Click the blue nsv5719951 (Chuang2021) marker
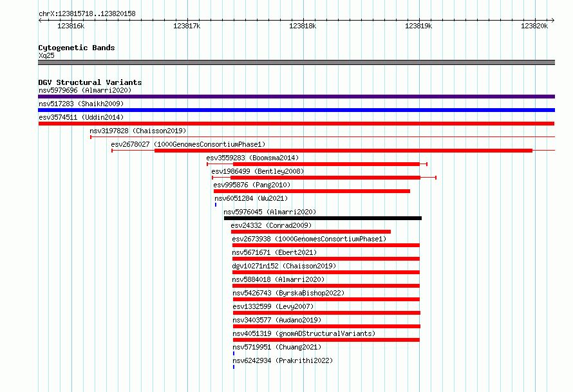This screenshot has width=573, height=392. tap(234, 353)
